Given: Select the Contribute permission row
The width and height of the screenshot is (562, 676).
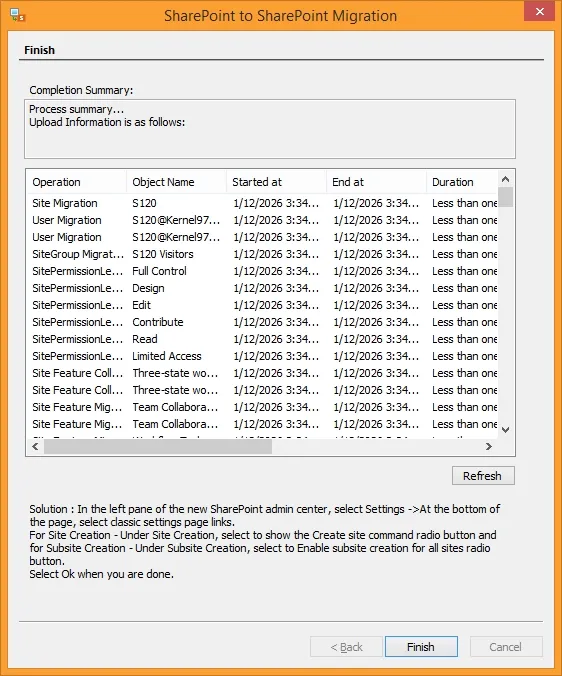Looking at the screenshot, I should click(262, 322).
